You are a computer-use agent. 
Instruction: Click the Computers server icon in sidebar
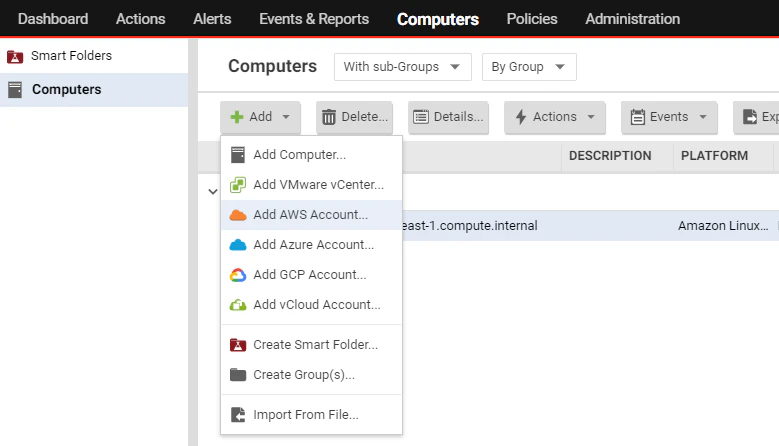pyautogui.click(x=15, y=90)
